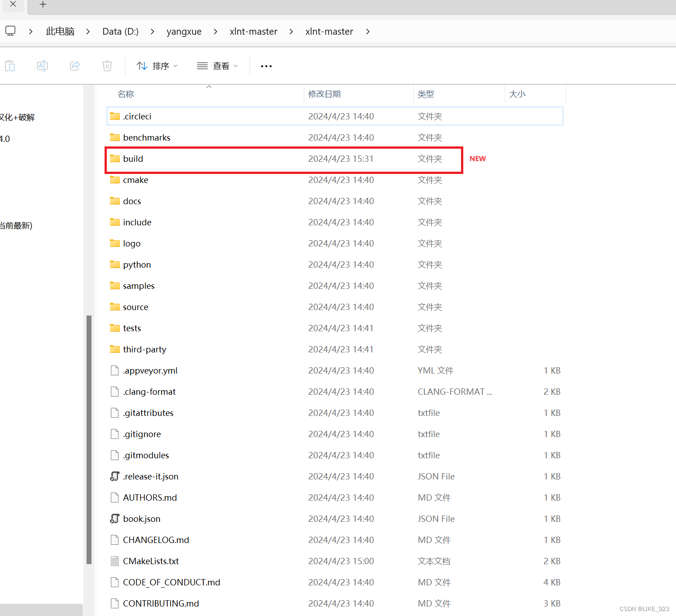Click the Rename toolbar icon
676x616 pixels.
pyautogui.click(x=42, y=66)
